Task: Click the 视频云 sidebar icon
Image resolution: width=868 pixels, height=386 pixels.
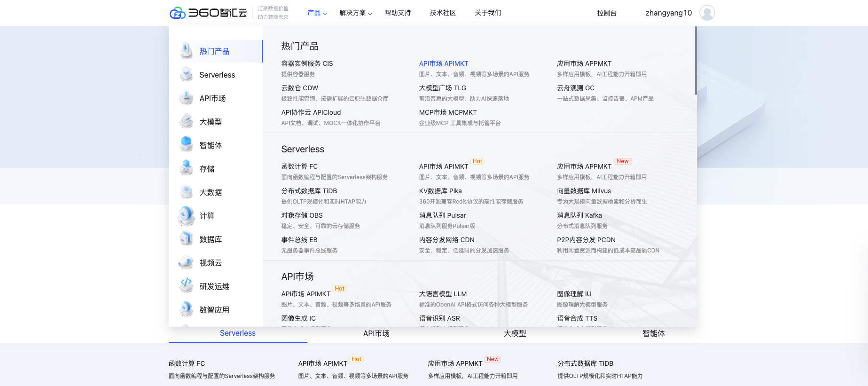Action: click(187, 262)
